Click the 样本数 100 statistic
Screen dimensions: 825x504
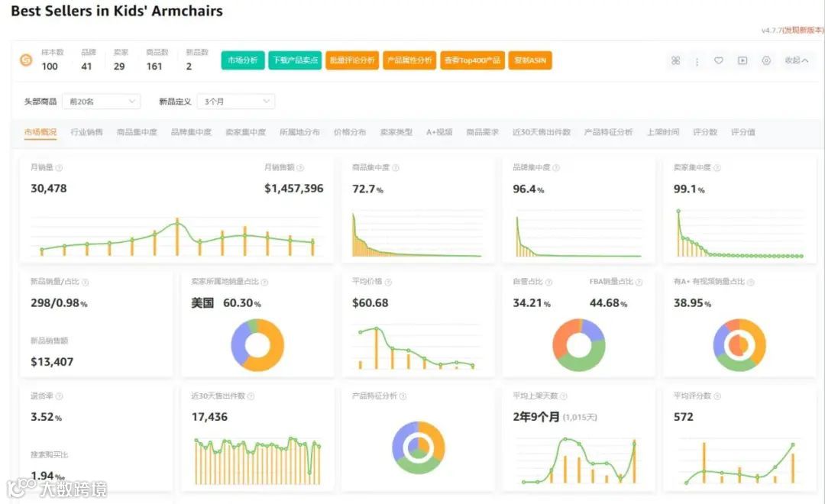click(x=51, y=60)
